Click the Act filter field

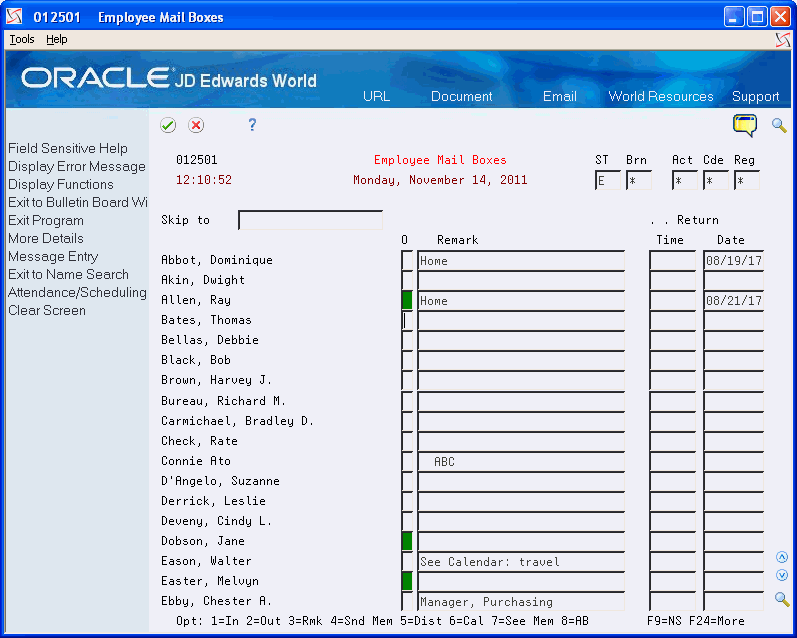[685, 180]
